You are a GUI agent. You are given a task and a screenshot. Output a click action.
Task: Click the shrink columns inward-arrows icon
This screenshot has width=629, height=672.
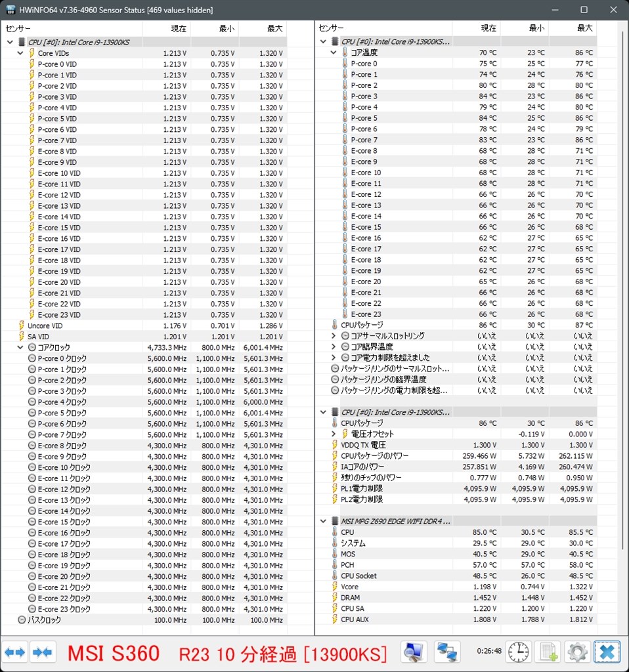coord(43,652)
